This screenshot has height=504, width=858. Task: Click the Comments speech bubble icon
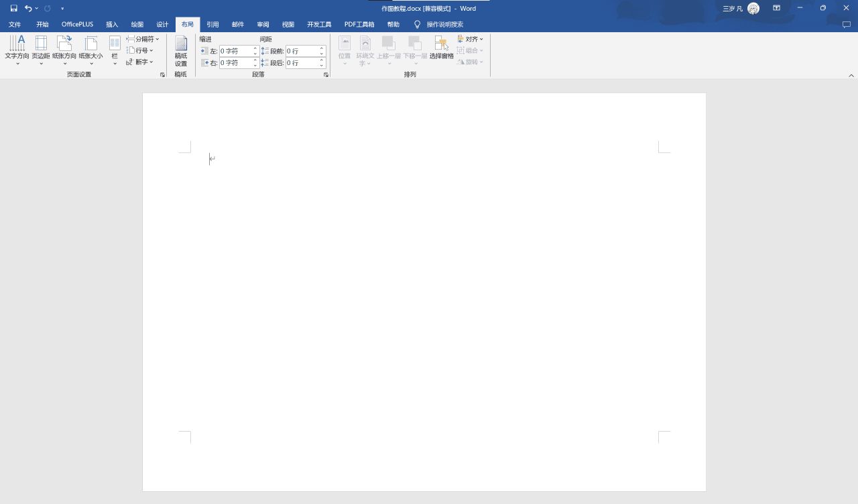846,25
